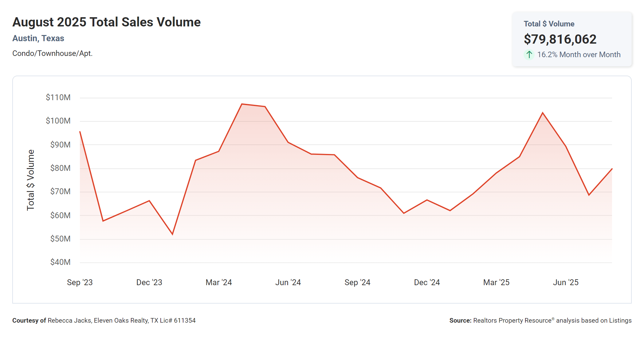
Task: Click the Dec '24 x-axis label
Action: point(427,282)
